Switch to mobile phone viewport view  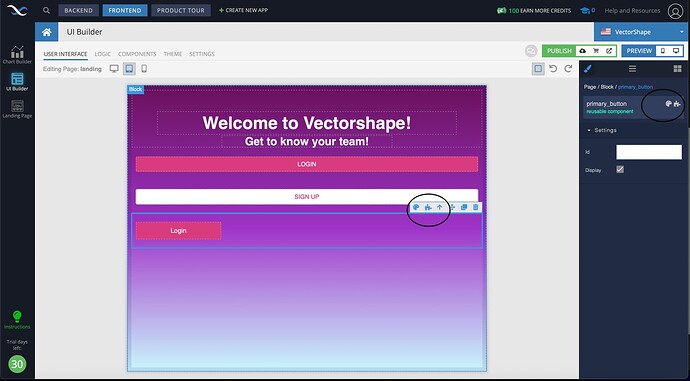[144, 69]
